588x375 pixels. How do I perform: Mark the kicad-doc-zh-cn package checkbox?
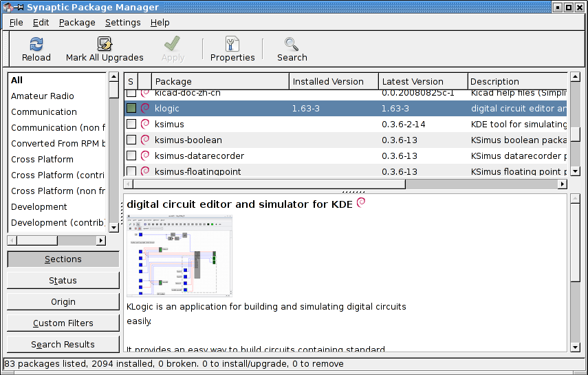[x=131, y=93]
